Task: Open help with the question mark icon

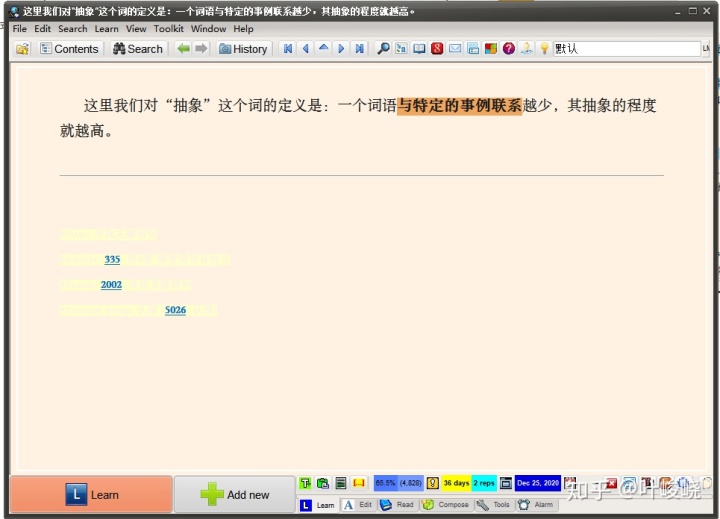Action: coord(509,48)
